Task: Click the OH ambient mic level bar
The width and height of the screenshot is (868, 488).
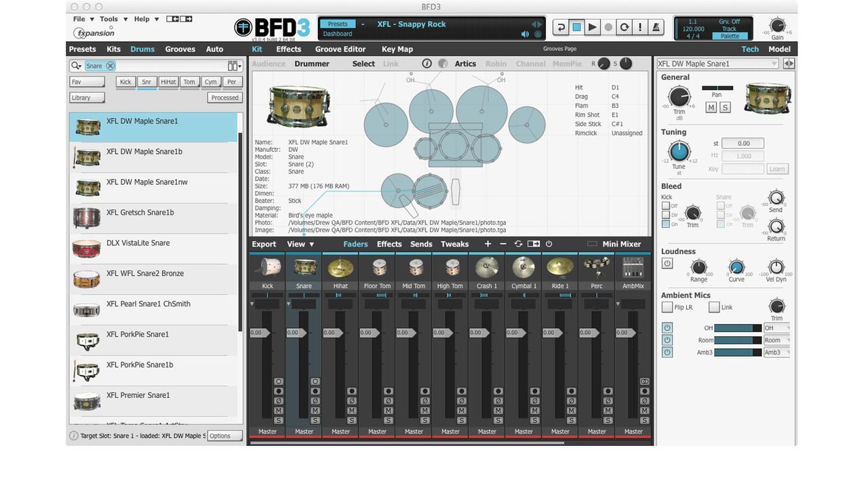Action: (738, 328)
